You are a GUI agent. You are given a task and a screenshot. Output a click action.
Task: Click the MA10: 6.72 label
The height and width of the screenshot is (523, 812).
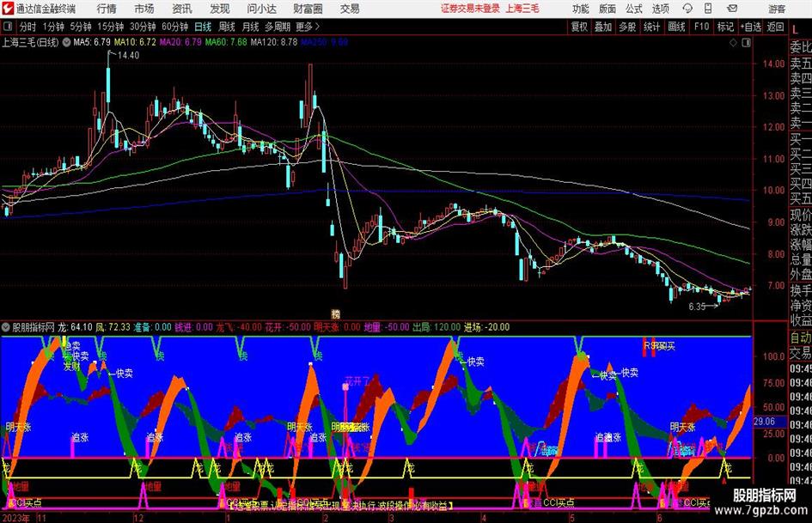pyautogui.click(x=135, y=42)
